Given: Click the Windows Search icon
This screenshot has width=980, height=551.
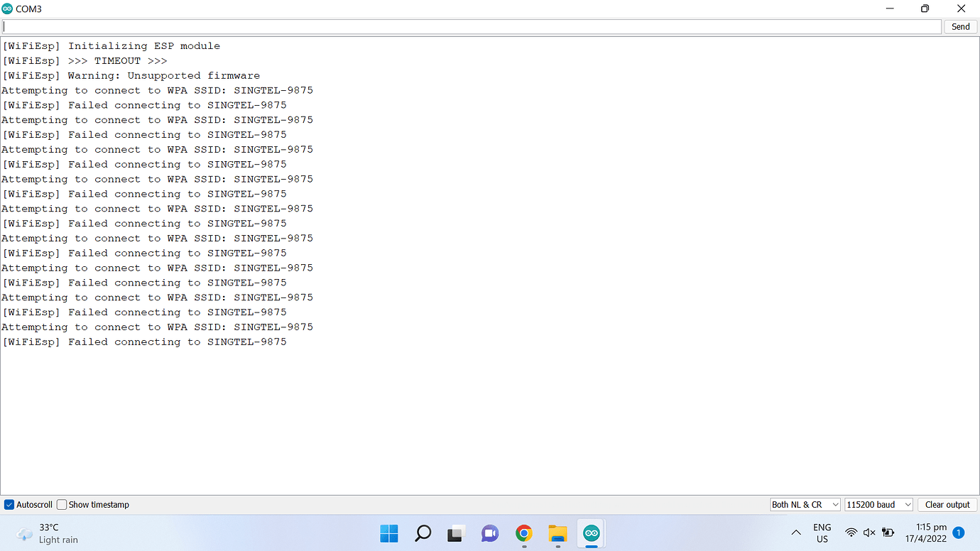Looking at the screenshot, I should [423, 533].
